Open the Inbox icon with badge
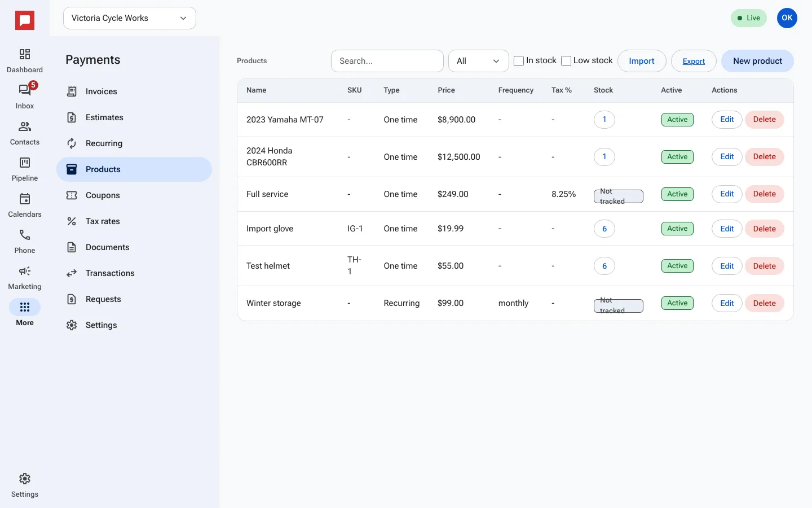 [25, 90]
